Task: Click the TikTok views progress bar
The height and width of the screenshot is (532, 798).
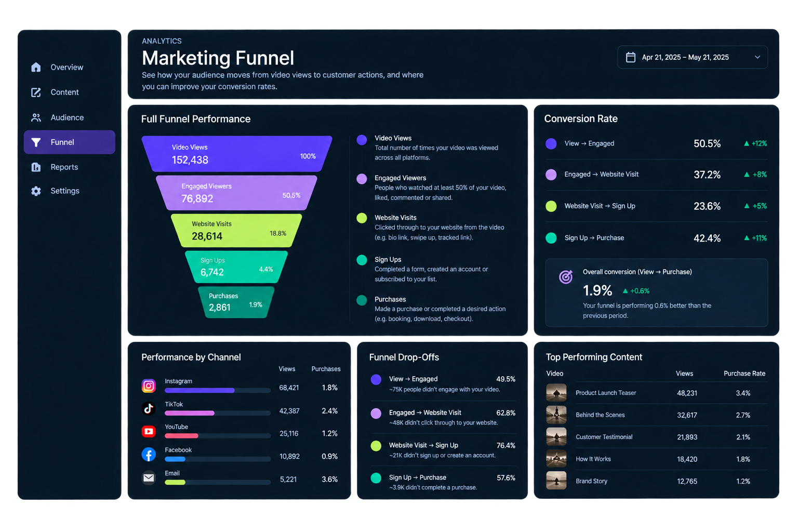Action: (x=218, y=413)
